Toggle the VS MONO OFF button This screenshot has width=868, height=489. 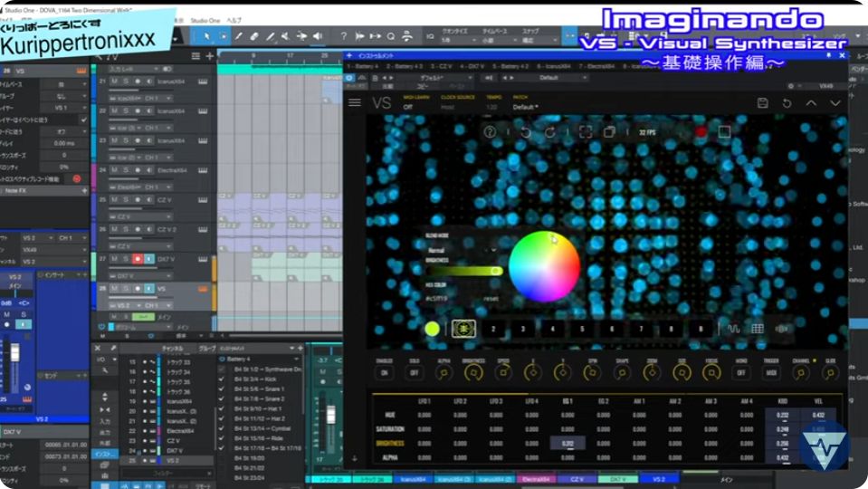tap(741, 373)
